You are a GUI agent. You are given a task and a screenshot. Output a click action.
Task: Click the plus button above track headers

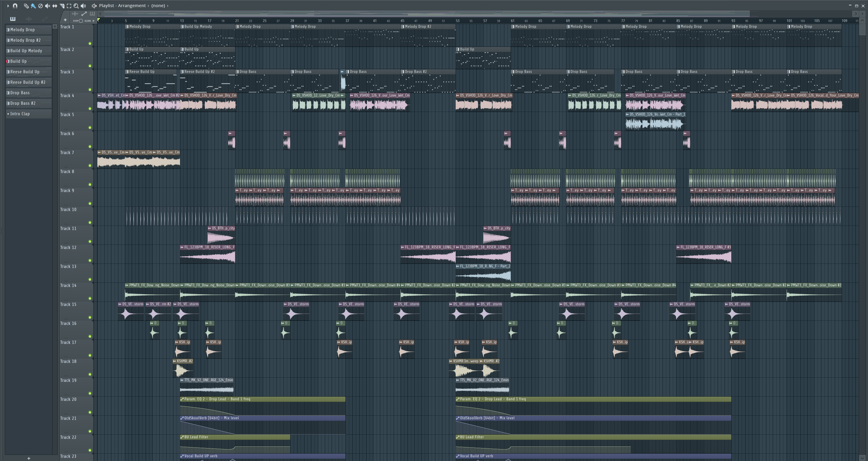pos(65,20)
